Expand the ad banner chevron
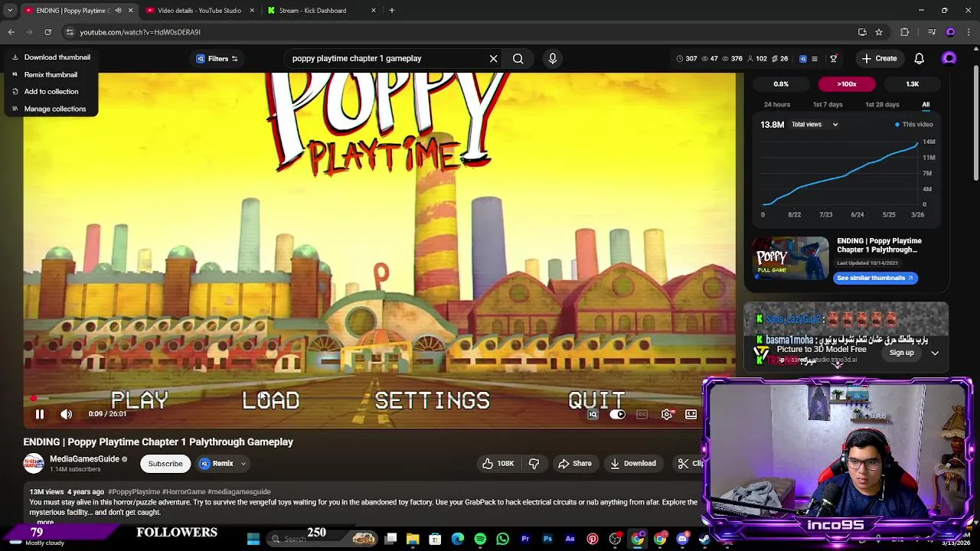The width and height of the screenshot is (980, 551). click(x=935, y=353)
